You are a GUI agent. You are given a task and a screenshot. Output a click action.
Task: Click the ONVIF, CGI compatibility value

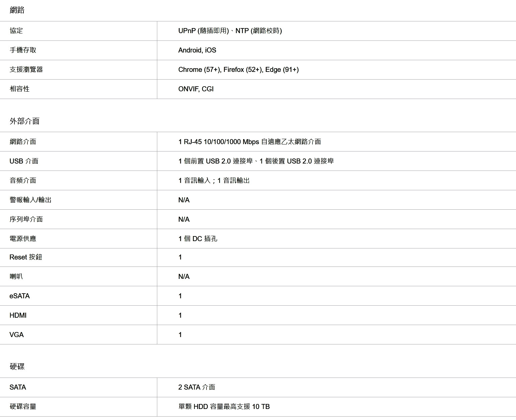coord(196,89)
